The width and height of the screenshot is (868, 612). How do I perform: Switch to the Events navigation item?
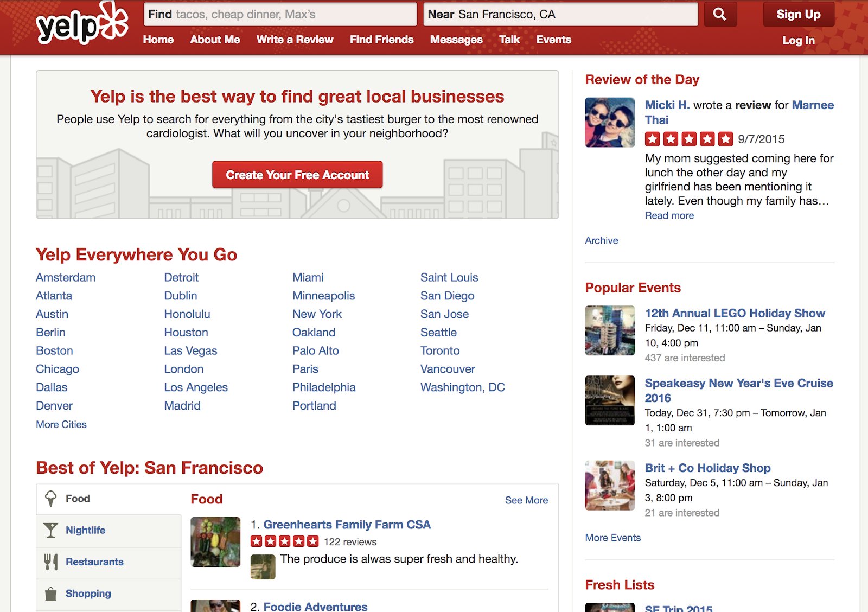point(553,40)
